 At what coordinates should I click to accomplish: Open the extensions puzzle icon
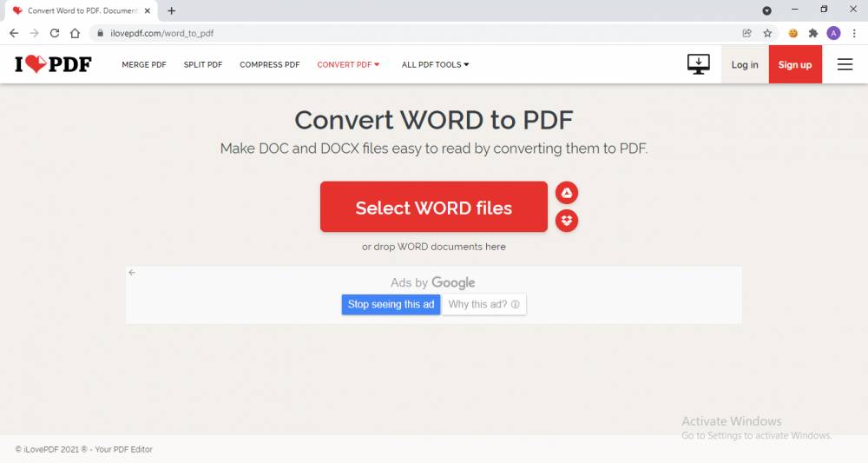click(813, 33)
